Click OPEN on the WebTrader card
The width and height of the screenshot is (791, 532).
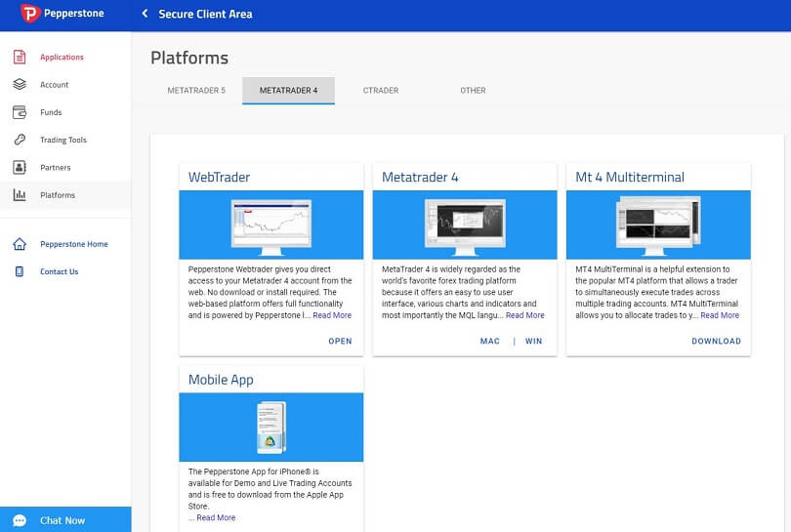(340, 341)
